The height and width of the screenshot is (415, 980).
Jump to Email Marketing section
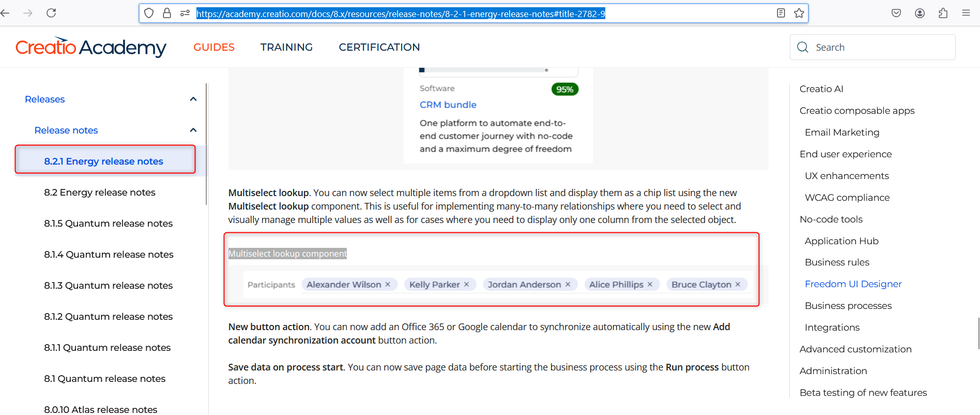(x=842, y=132)
